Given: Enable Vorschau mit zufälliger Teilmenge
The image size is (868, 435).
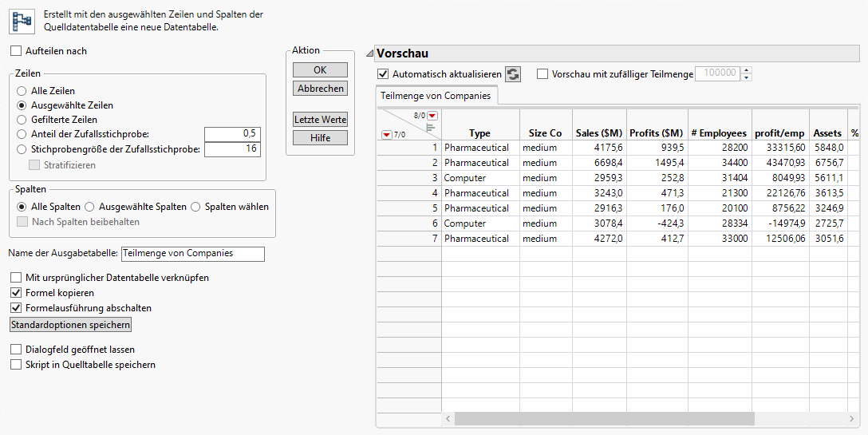Looking at the screenshot, I should [543, 74].
